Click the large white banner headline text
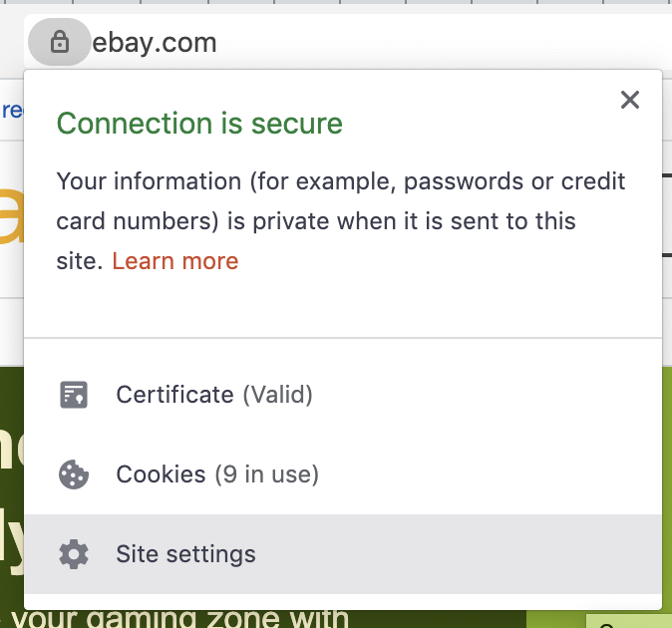 coord(11,498)
